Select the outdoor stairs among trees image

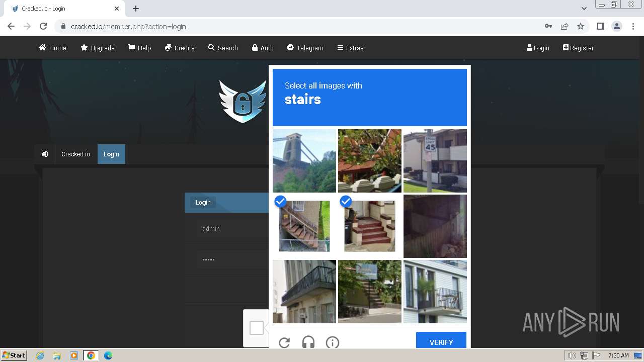coord(370,292)
